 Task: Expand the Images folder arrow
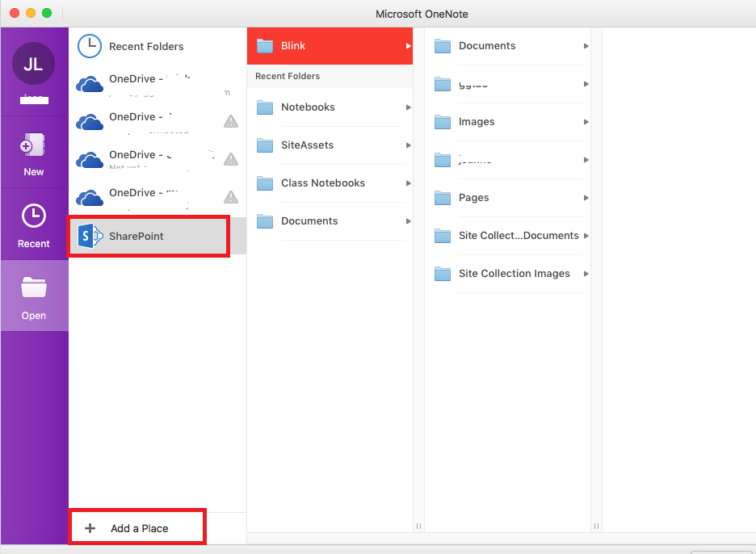tap(586, 122)
